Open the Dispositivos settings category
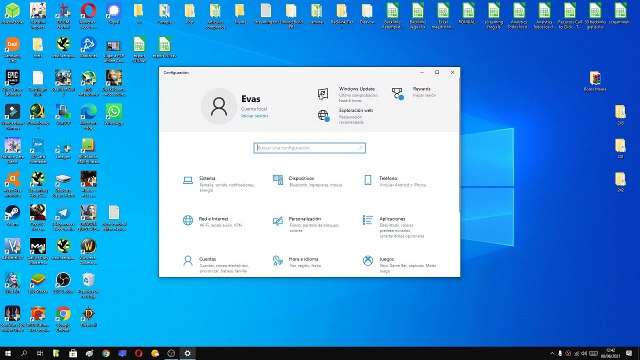This screenshot has height=360, width=640. point(308,181)
